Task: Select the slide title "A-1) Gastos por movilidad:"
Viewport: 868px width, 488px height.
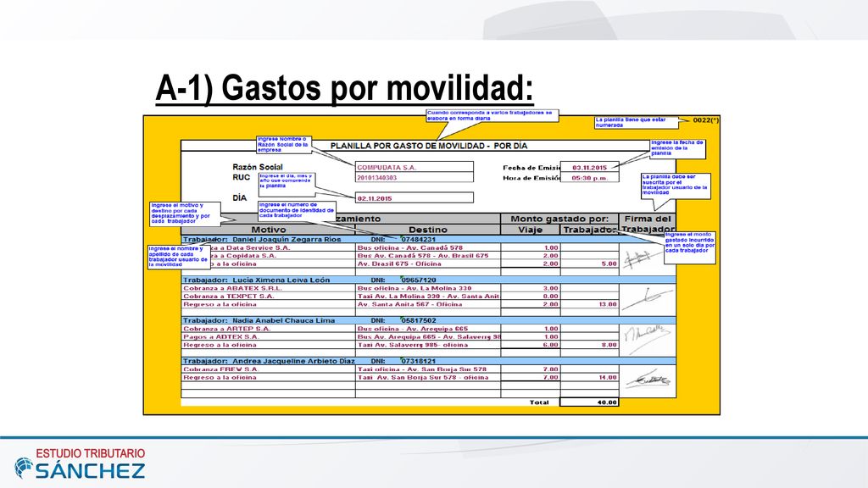Action: [x=344, y=88]
